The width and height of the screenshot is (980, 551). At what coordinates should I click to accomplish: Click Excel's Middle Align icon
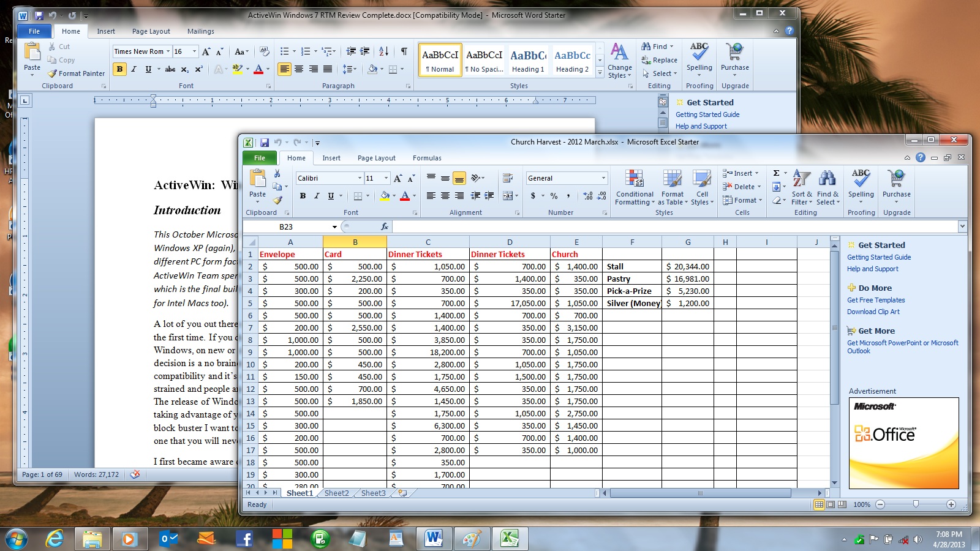click(x=445, y=178)
